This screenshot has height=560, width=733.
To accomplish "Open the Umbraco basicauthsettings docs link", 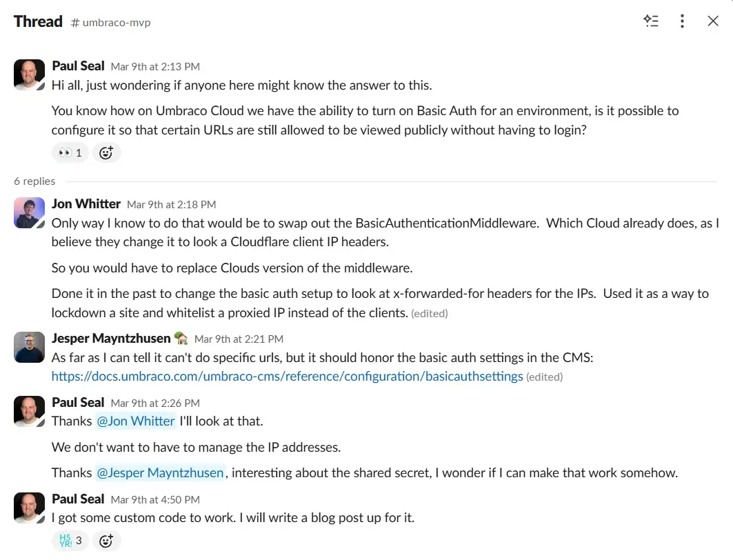I will pos(287,377).
